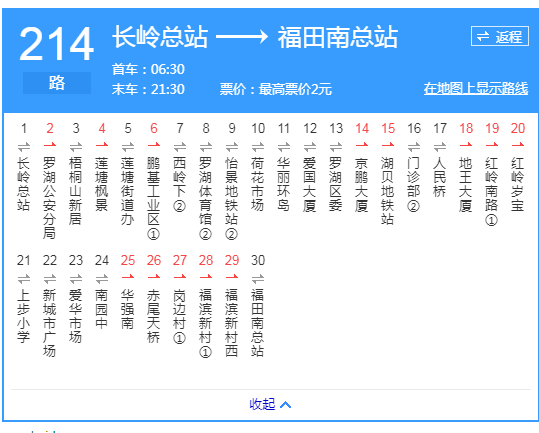Click the 首车:06:30 first bus time

148,69
